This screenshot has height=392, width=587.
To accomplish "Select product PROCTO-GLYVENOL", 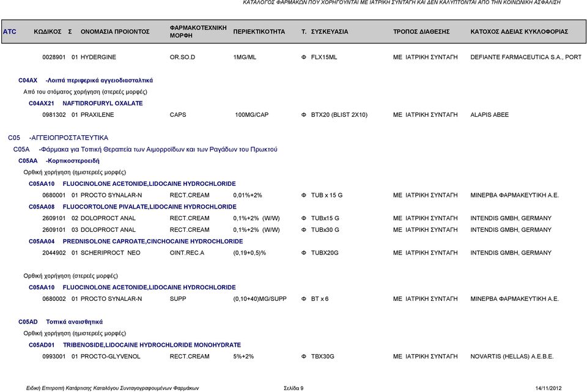I will [111, 357].
